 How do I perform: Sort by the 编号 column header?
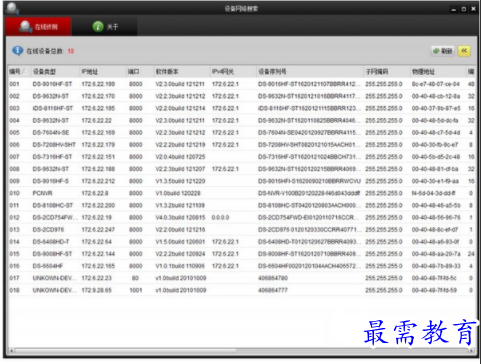[18, 71]
